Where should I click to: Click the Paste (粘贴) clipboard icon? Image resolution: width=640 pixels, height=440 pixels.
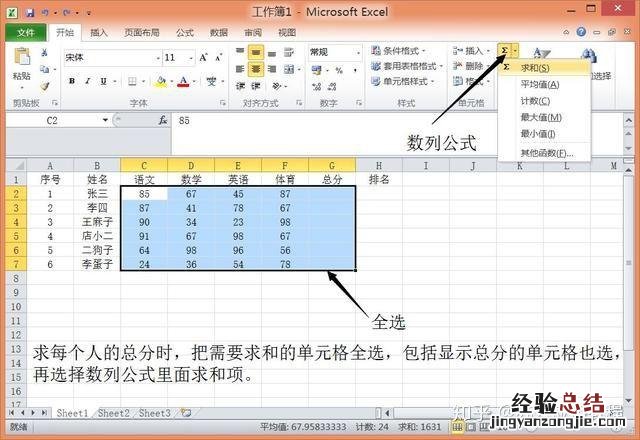(x=22, y=57)
